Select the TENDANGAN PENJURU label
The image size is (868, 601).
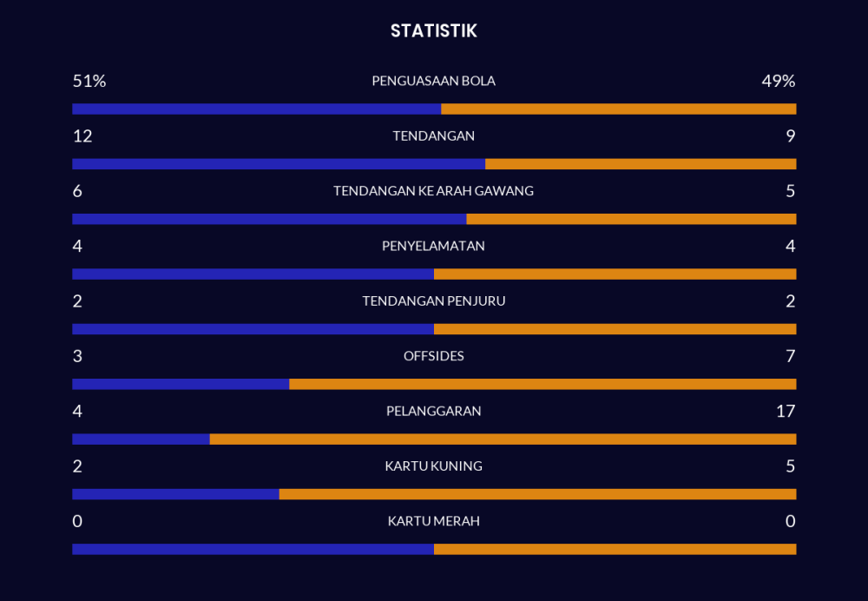[433, 301]
